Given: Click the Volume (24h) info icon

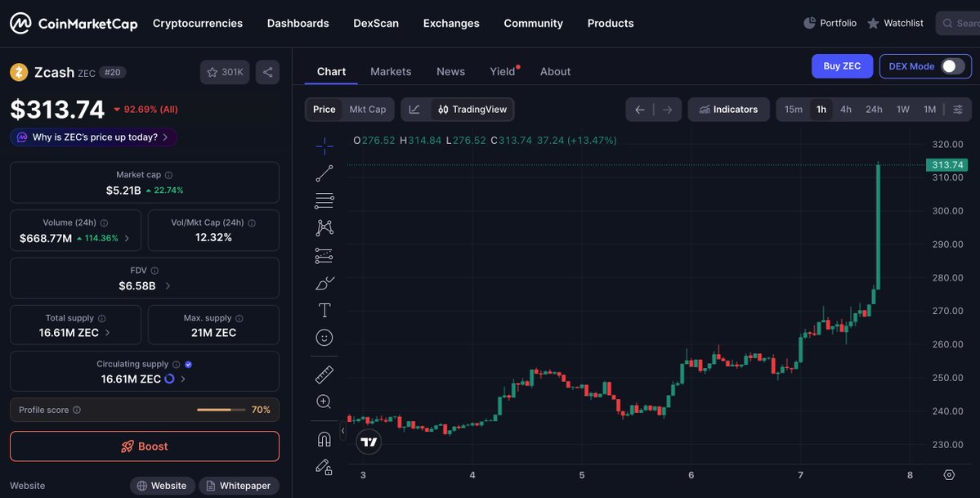Looking at the screenshot, I should click(x=104, y=222).
